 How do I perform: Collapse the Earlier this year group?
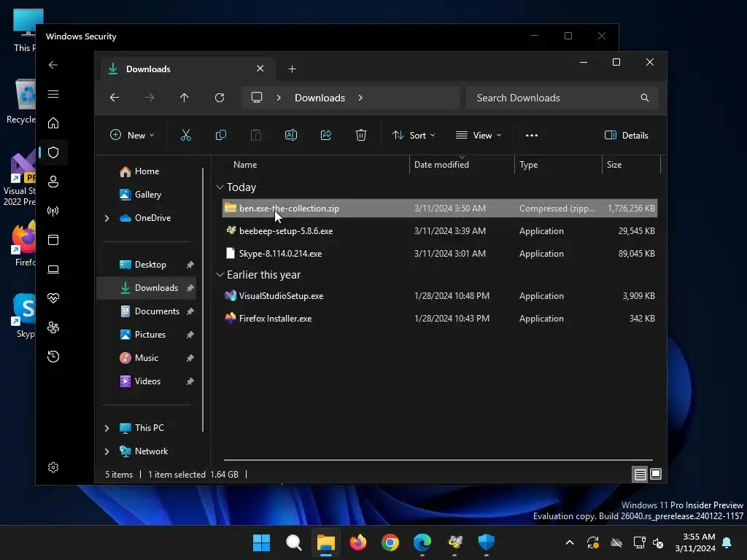pyautogui.click(x=220, y=275)
